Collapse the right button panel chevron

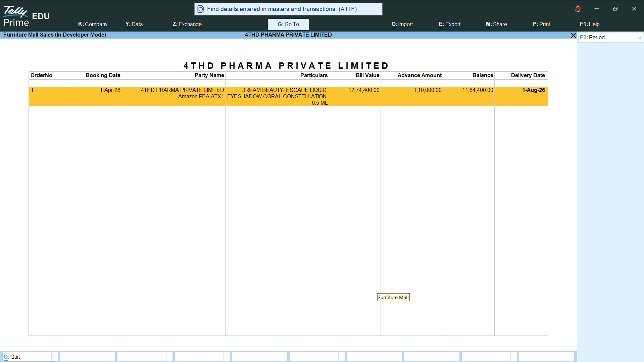click(x=640, y=38)
